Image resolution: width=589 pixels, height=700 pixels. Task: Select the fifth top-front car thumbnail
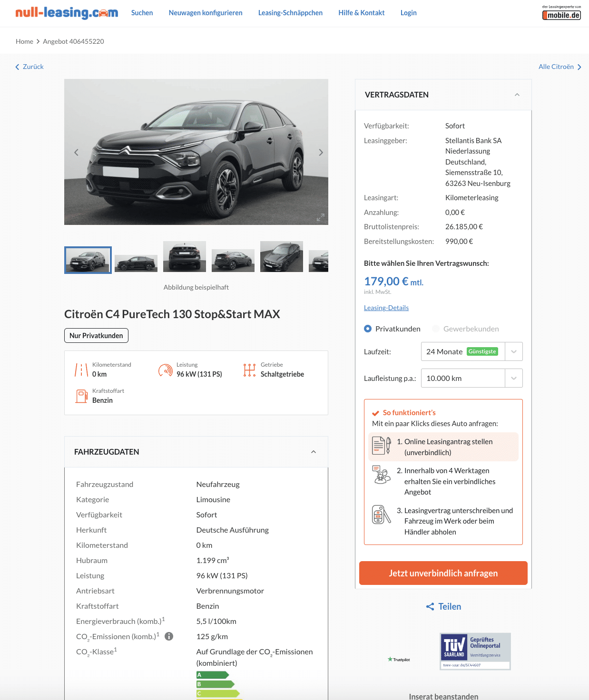[x=282, y=257]
